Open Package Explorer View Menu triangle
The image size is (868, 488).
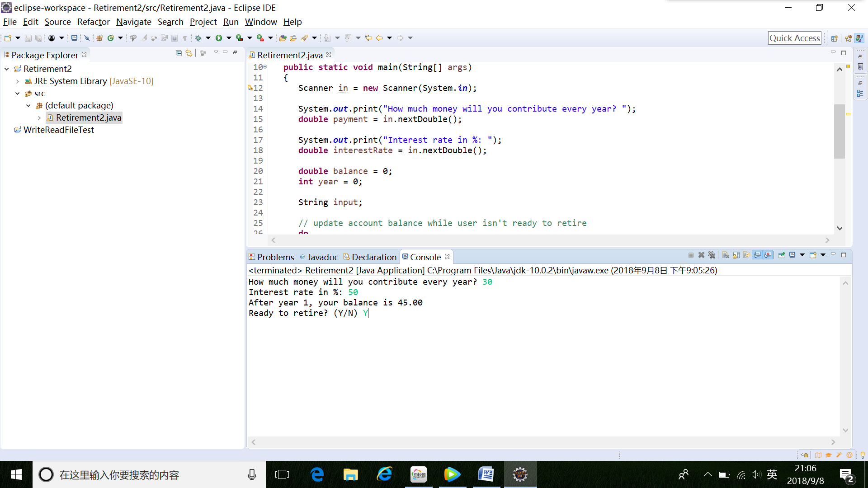point(216,52)
